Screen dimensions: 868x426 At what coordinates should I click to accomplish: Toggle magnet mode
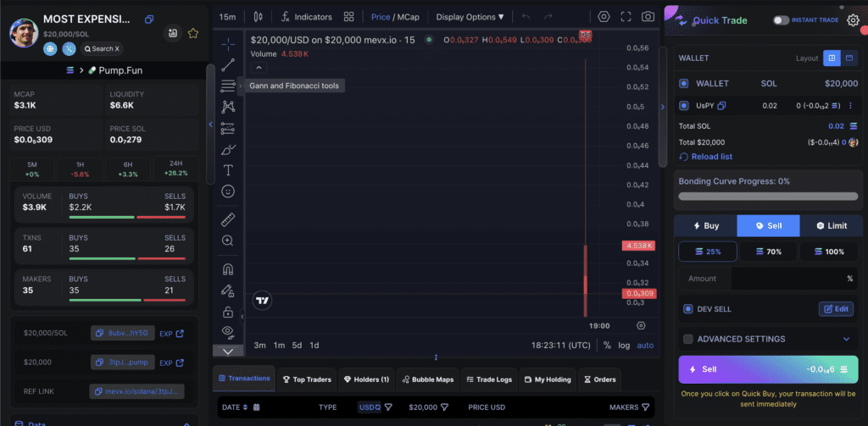(x=227, y=269)
